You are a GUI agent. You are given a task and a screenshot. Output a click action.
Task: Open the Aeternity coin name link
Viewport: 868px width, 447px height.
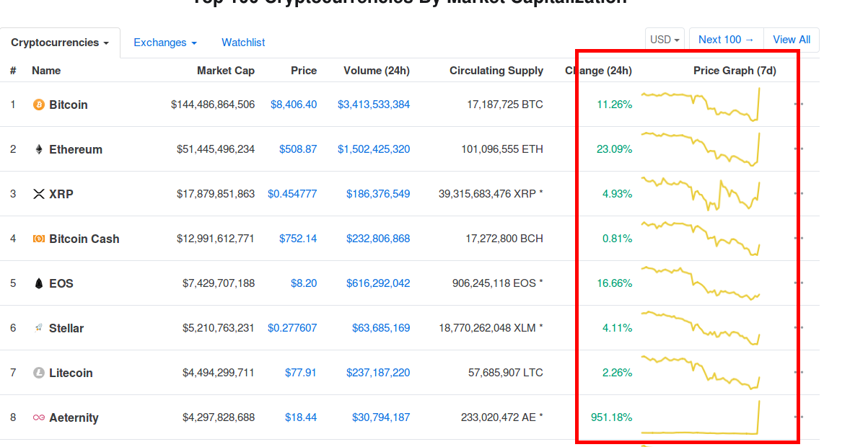coord(74,417)
